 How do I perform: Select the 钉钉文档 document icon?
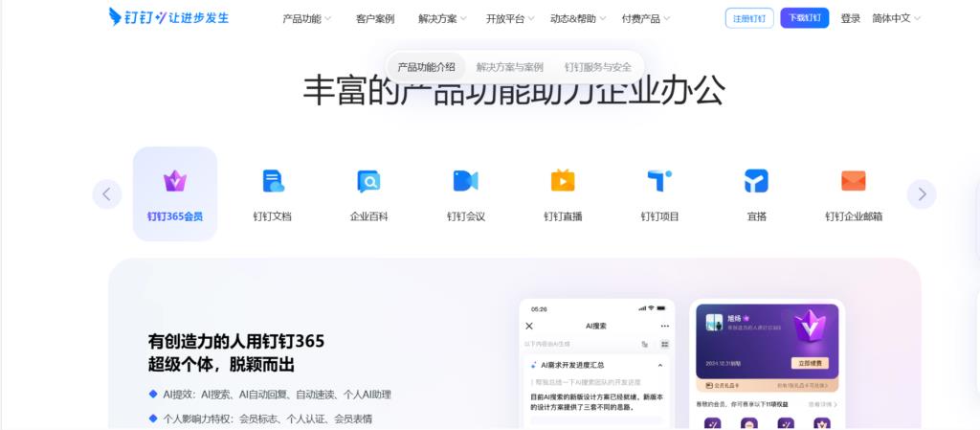pos(273,181)
